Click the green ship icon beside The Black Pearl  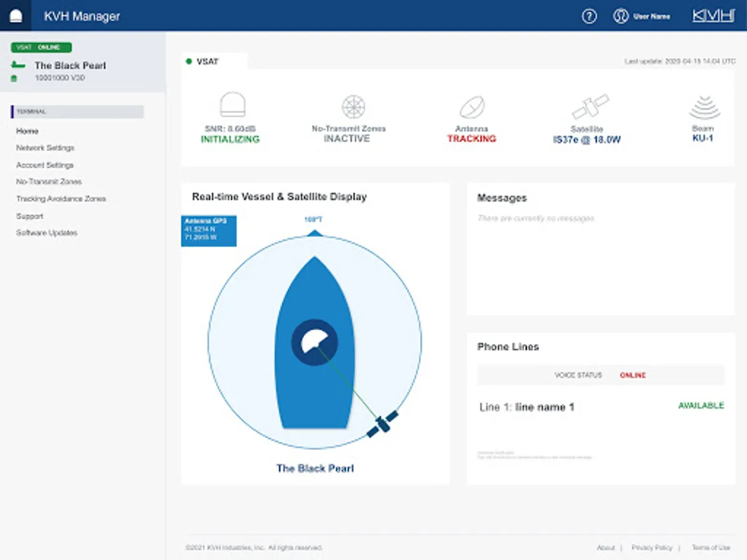(x=19, y=65)
